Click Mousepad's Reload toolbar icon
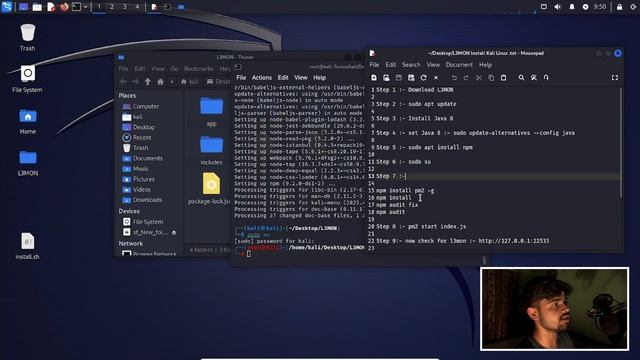640x360 pixels. click(x=424, y=78)
